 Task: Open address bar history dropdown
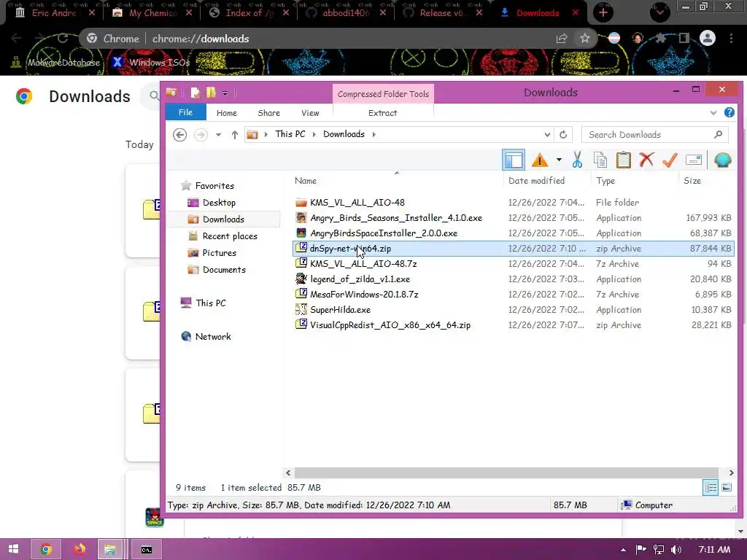point(547,135)
